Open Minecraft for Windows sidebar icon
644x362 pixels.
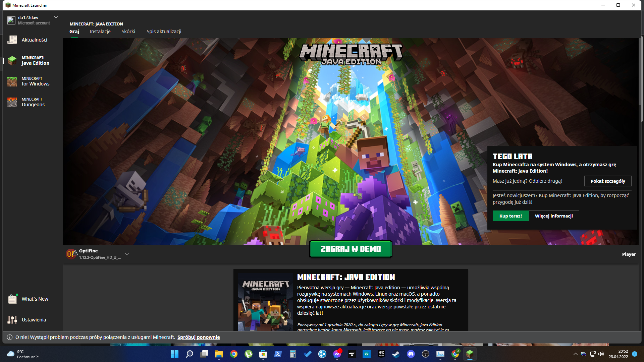[12, 81]
